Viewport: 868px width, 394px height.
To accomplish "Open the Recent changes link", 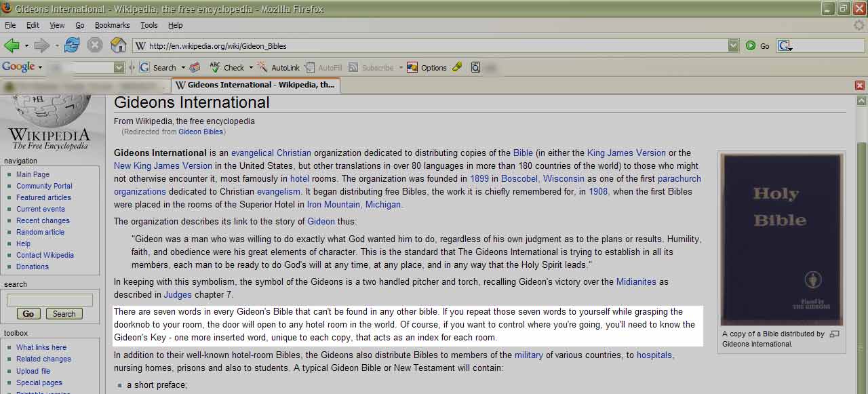I will point(43,220).
